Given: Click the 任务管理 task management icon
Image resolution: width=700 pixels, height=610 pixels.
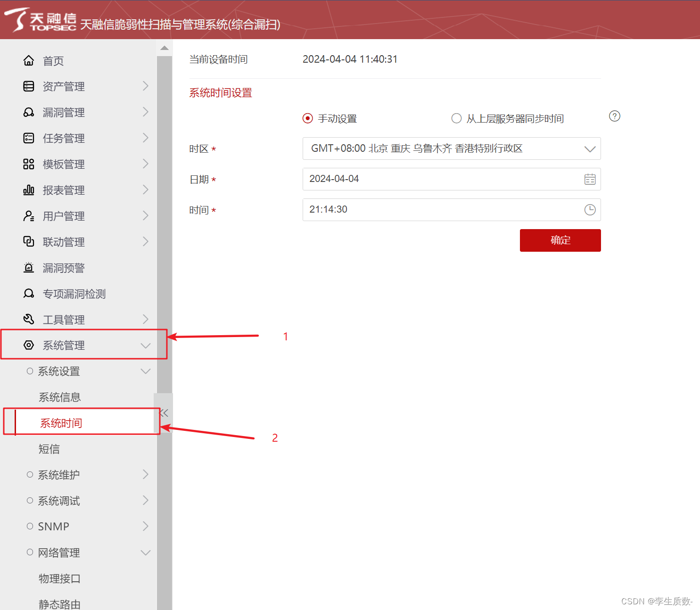Looking at the screenshot, I should point(29,138).
